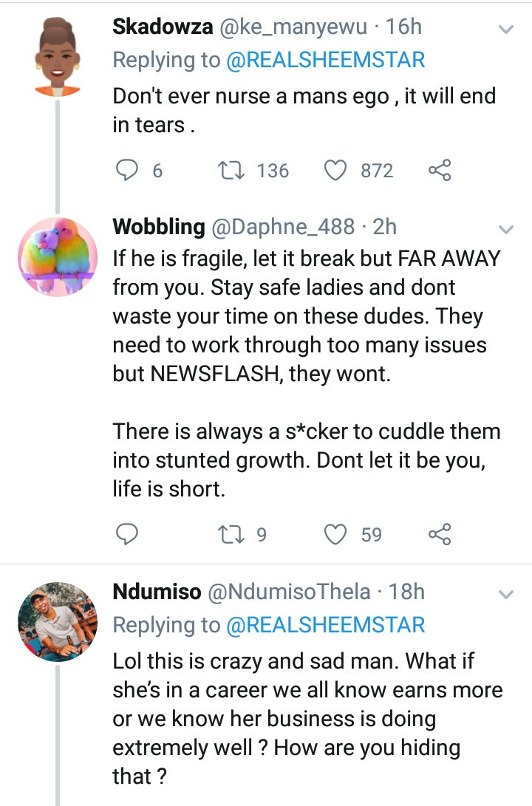Reply to Wobbling's tweet via comment icon
532x806 pixels.
[x=126, y=534]
